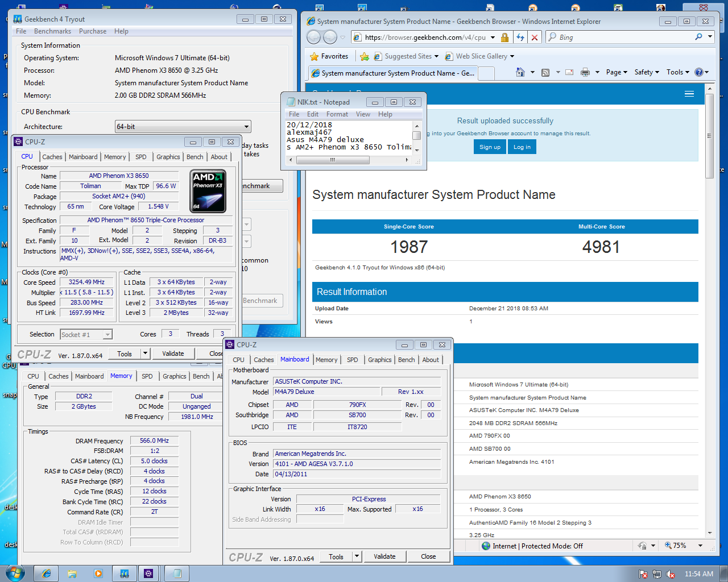728x582 pixels.
Task: Open a new tab in Internet Explorer
Action: pos(486,73)
